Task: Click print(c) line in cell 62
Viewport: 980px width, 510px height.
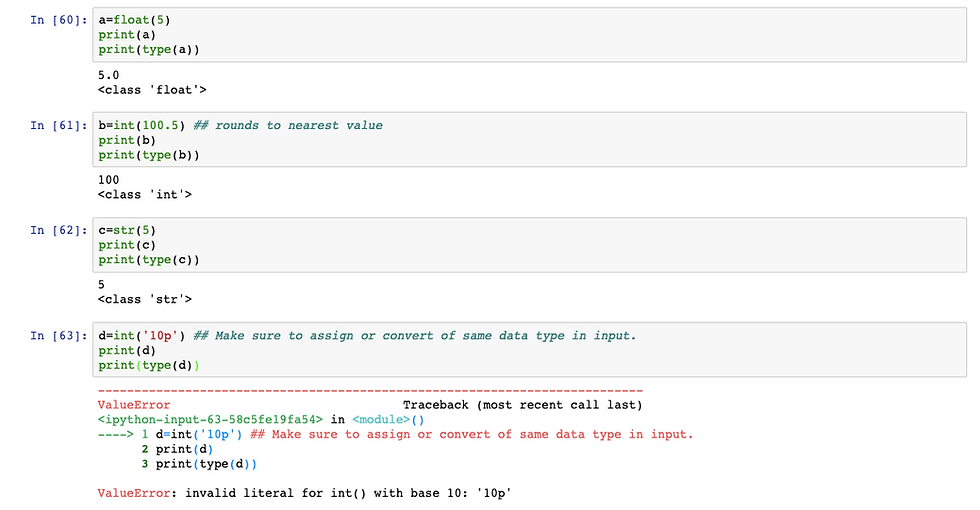Action: point(127,246)
